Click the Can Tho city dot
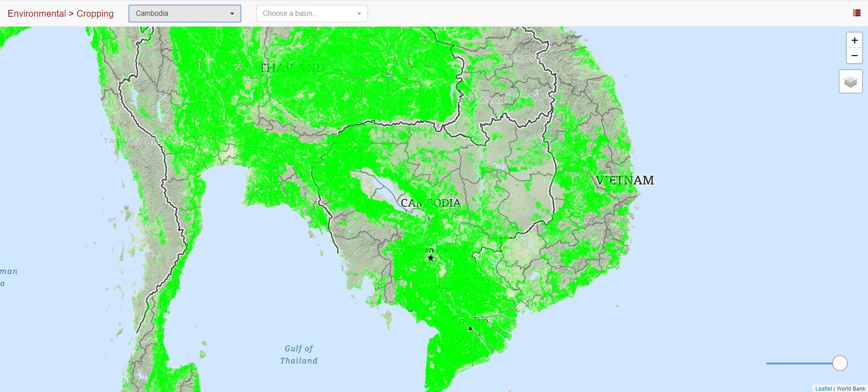The image size is (868, 392). [x=470, y=329]
